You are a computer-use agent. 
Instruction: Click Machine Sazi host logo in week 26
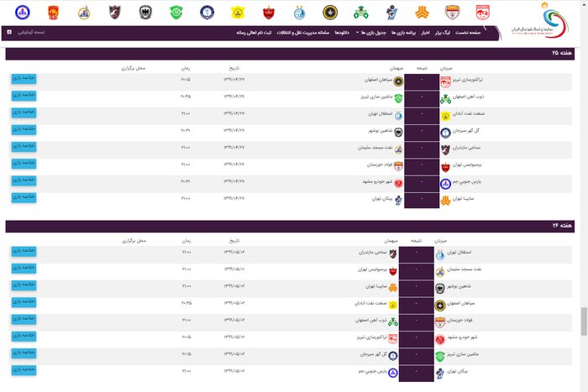click(x=440, y=356)
